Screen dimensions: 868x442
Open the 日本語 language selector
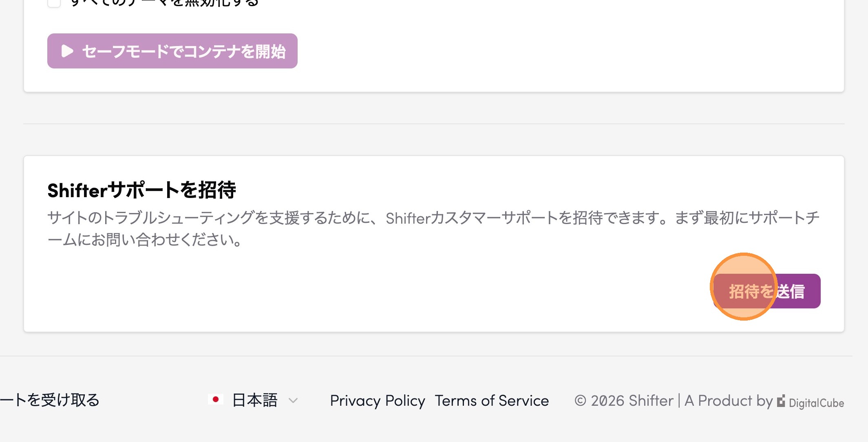(x=254, y=400)
